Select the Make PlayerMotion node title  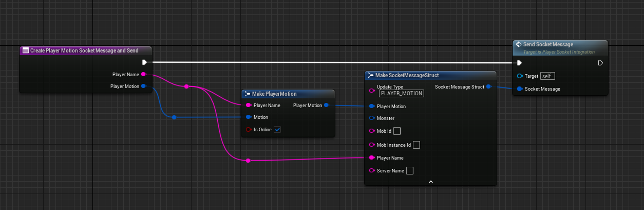click(x=274, y=94)
